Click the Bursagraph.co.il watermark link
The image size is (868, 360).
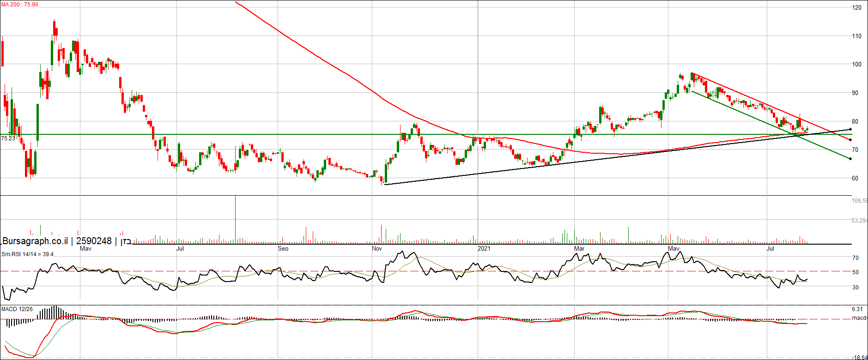[x=35, y=241]
